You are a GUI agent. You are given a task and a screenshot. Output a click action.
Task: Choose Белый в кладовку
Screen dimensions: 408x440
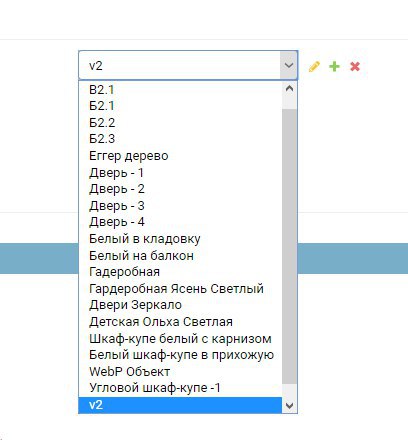tap(180, 239)
